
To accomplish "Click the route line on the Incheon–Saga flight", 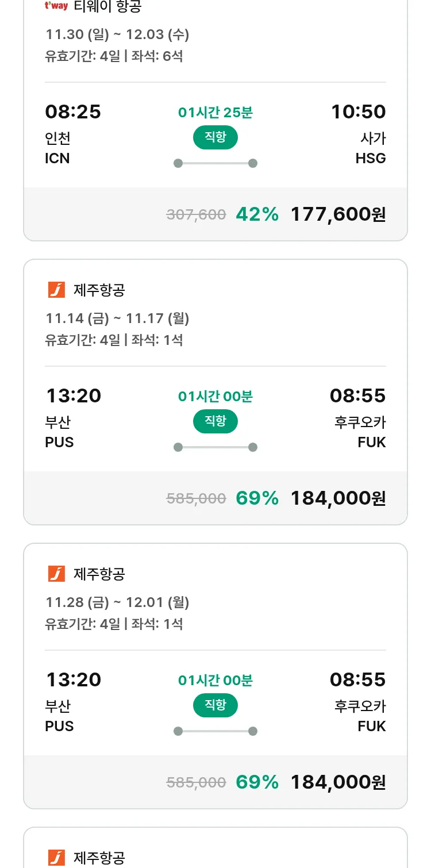I will point(215,163).
